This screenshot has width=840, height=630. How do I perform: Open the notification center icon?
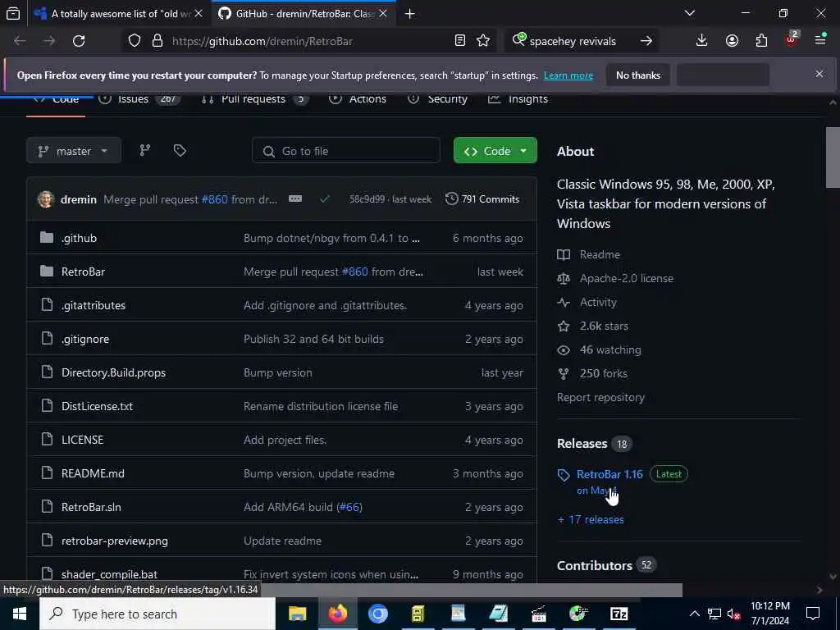[813, 614]
